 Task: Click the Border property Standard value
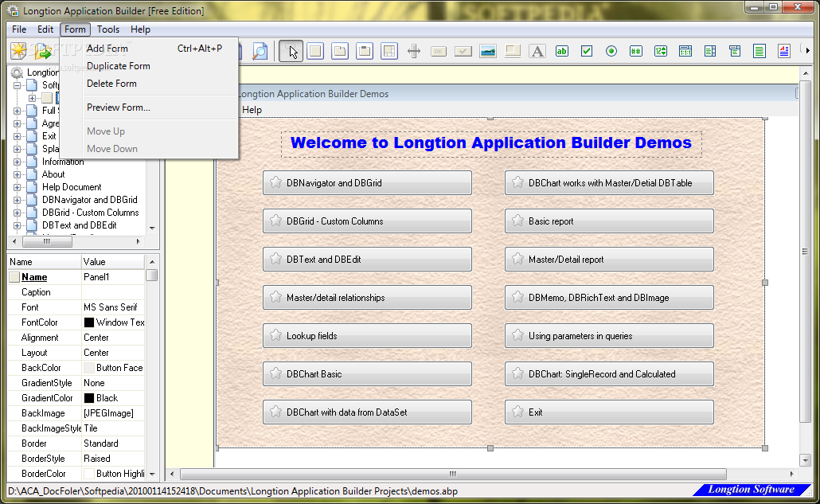point(112,443)
